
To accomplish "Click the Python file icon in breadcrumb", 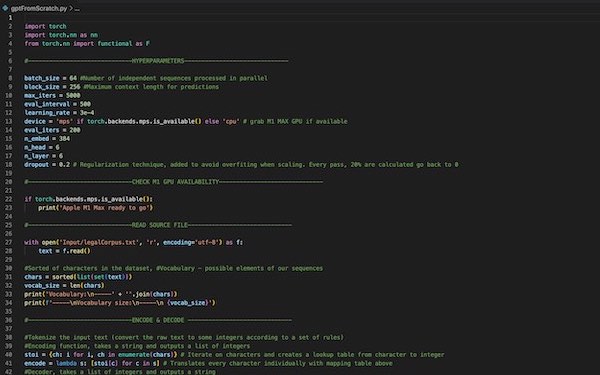I will click(5, 8).
